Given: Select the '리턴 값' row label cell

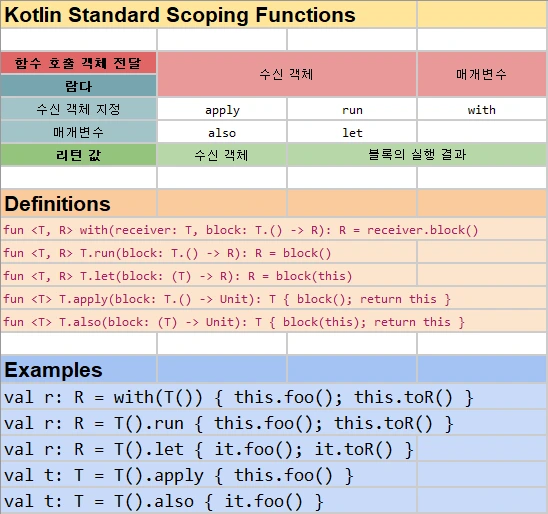Looking at the screenshot, I should tap(79, 155).
